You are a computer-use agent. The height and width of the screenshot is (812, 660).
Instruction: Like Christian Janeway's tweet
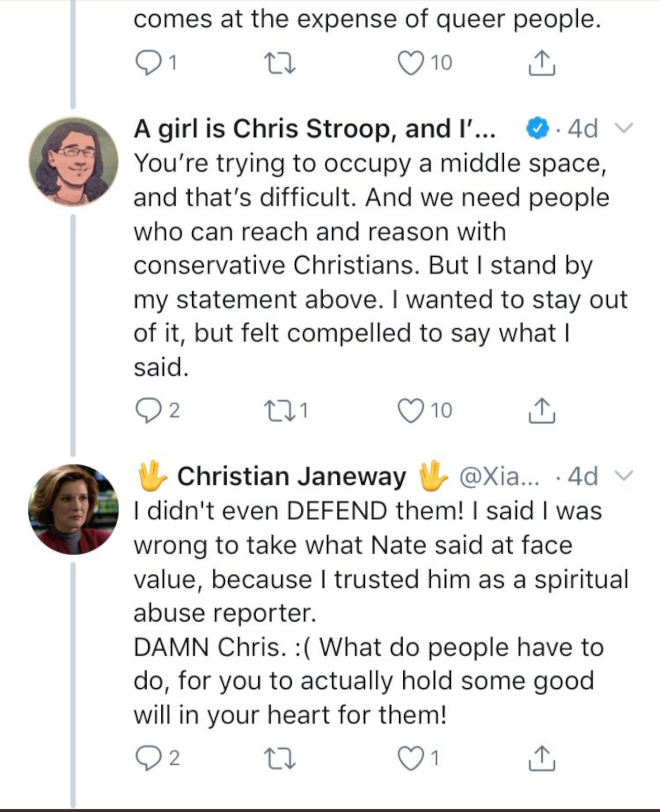coord(410,759)
